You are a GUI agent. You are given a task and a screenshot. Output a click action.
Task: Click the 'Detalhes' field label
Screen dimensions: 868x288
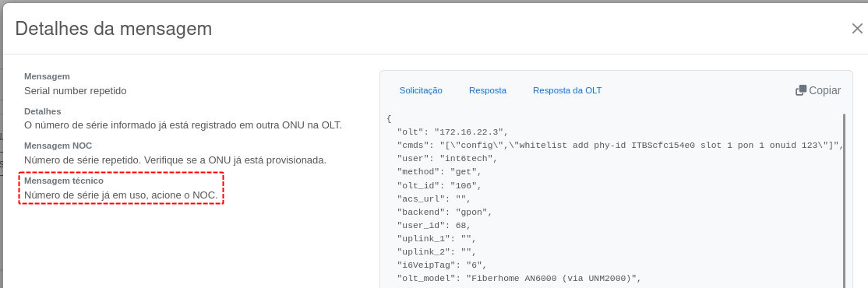click(x=43, y=111)
